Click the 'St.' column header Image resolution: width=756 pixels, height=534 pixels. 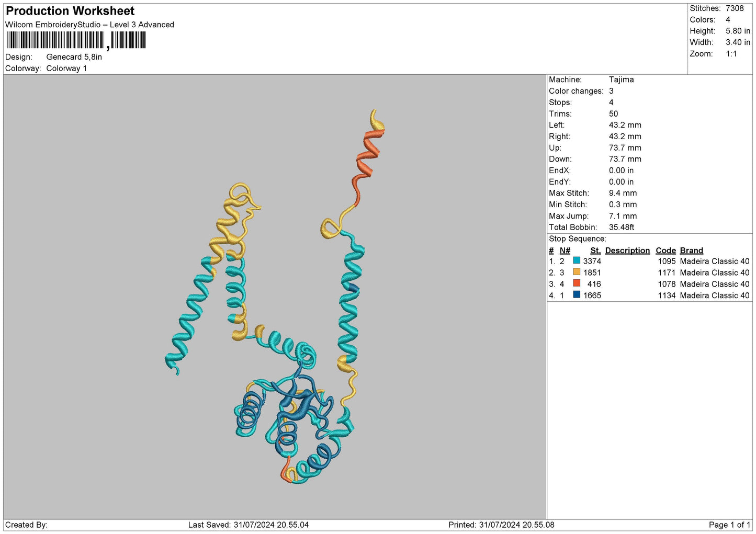(595, 251)
